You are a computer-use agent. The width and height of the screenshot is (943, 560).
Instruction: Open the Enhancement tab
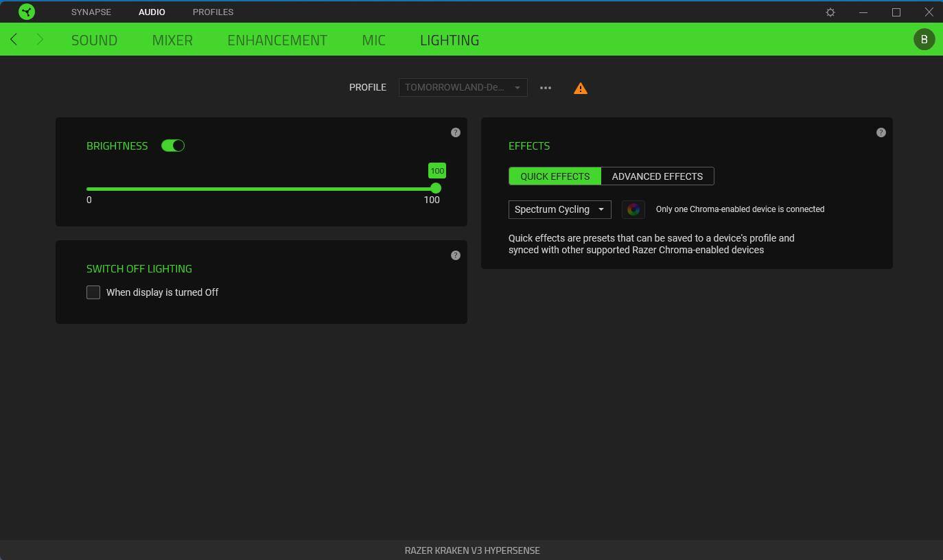(x=277, y=40)
